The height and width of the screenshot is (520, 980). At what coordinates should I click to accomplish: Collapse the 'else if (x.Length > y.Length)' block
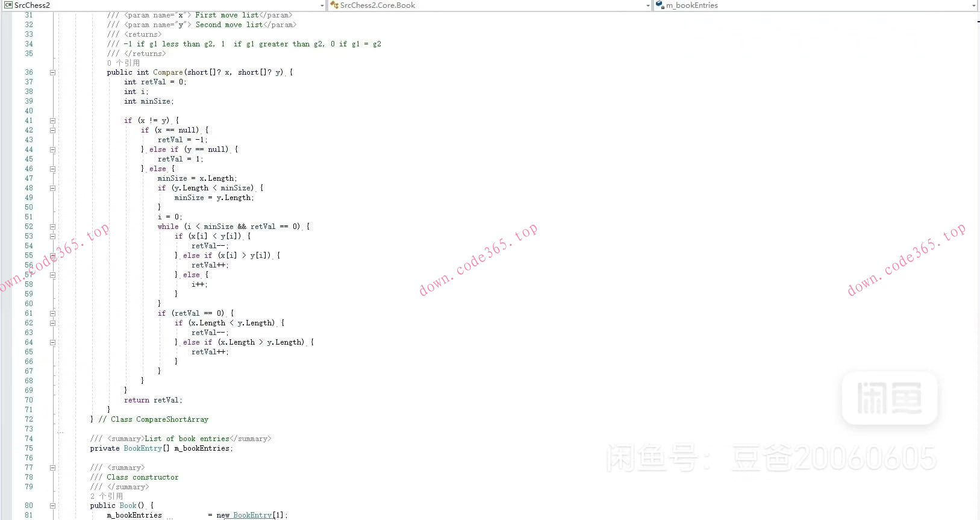point(52,342)
